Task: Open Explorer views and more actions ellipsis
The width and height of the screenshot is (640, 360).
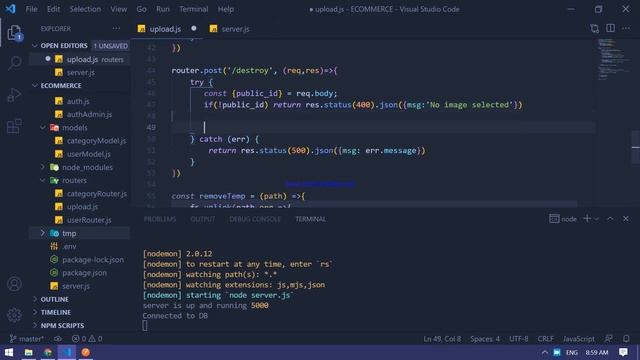Action: (x=116, y=28)
